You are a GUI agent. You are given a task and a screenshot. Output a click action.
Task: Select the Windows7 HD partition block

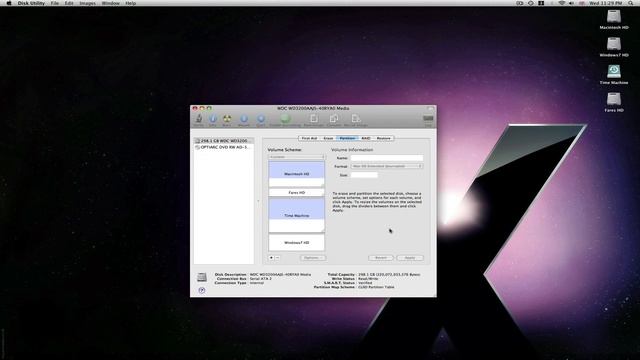[x=296, y=242]
